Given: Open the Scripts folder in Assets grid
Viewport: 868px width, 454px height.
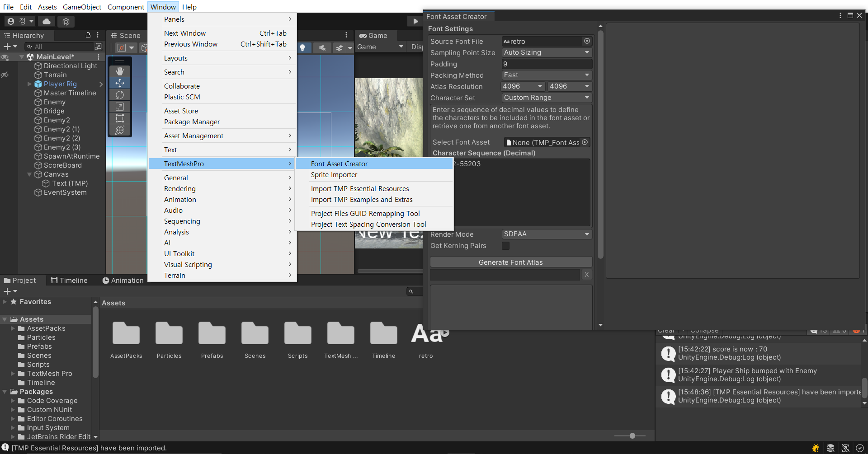Looking at the screenshot, I should click(x=298, y=334).
